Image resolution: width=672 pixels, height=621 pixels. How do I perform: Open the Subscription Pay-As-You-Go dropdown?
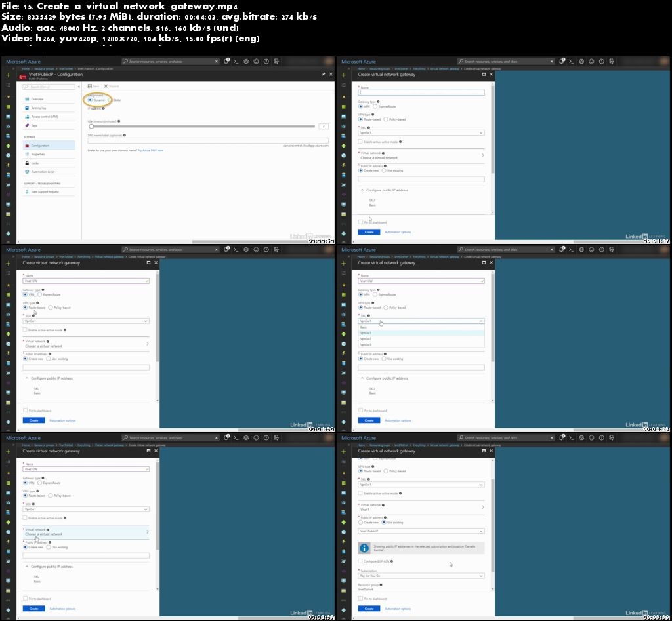coord(421,576)
